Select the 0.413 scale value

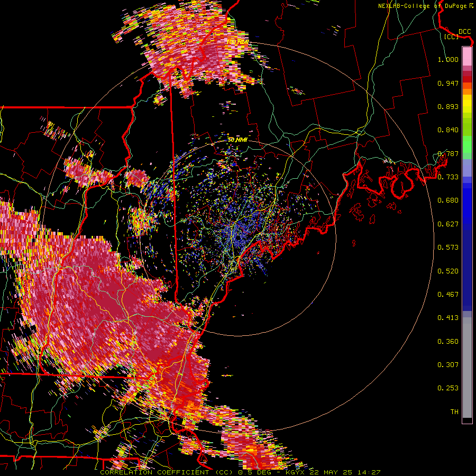click(x=448, y=318)
